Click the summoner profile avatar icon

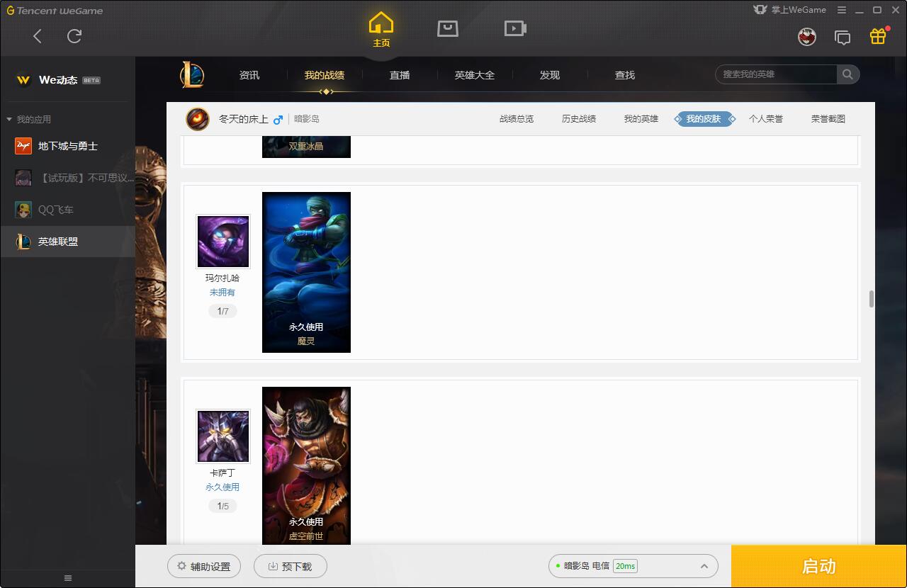198,119
